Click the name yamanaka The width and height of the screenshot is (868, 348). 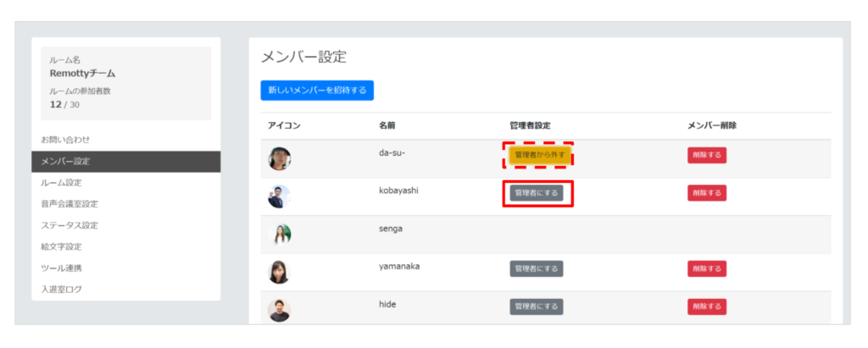click(x=399, y=266)
